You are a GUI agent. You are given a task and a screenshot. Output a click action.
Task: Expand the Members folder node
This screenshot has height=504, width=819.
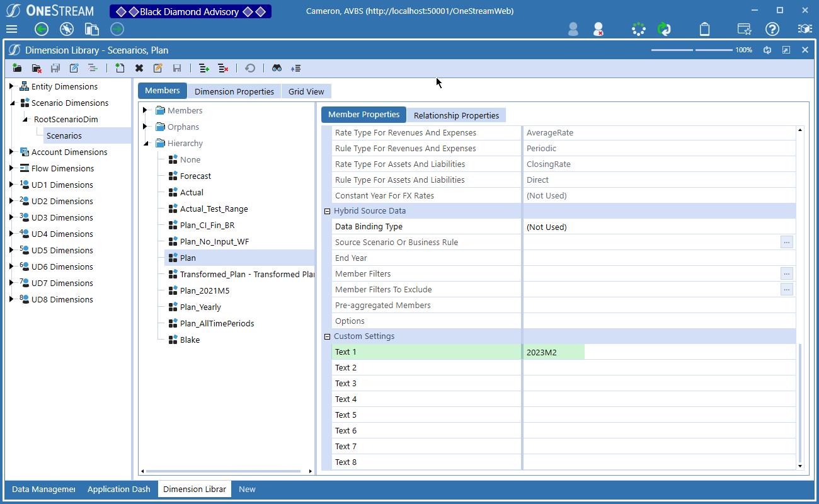coord(145,110)
